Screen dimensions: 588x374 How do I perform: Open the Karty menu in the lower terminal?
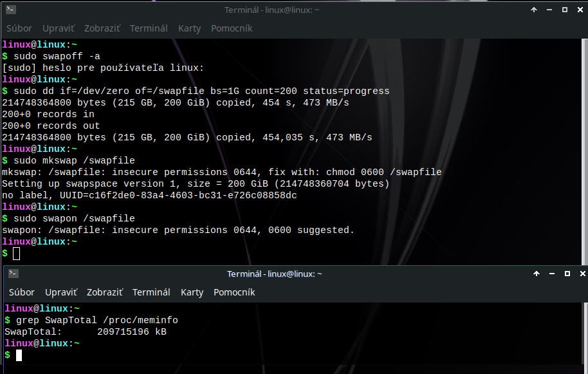(192, 292)
